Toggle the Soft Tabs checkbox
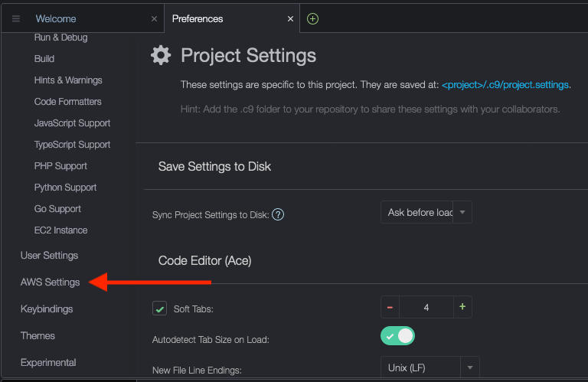Screen dimensions: 588x382 click(160, 309)
